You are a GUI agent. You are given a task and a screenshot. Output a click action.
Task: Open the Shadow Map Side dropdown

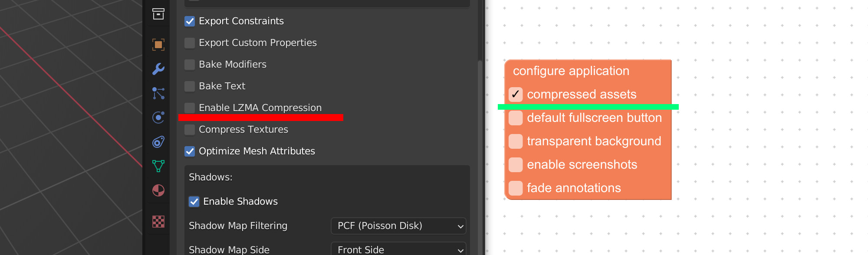tap(398, 249)
